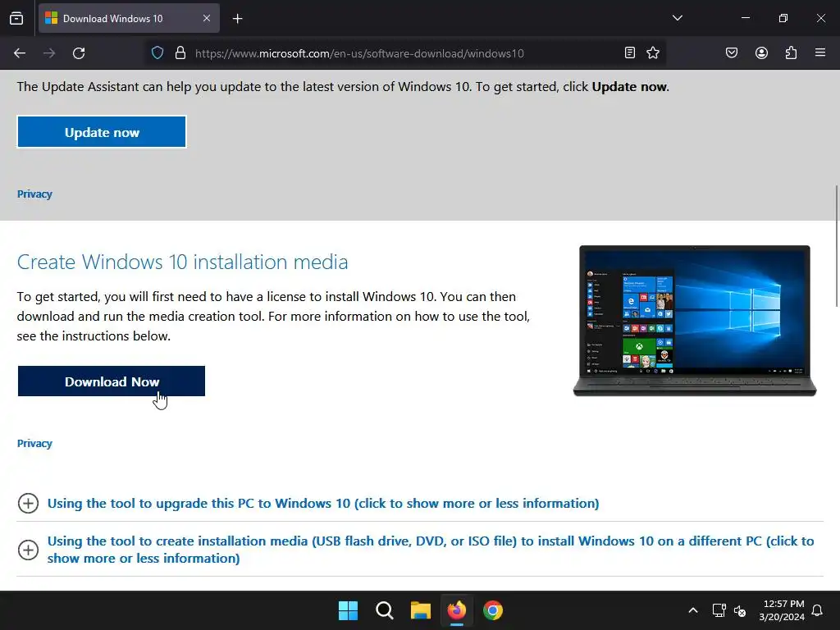Minimize the Firefox window
This screenshot has width=840, height=630.
tap(745, 18)
